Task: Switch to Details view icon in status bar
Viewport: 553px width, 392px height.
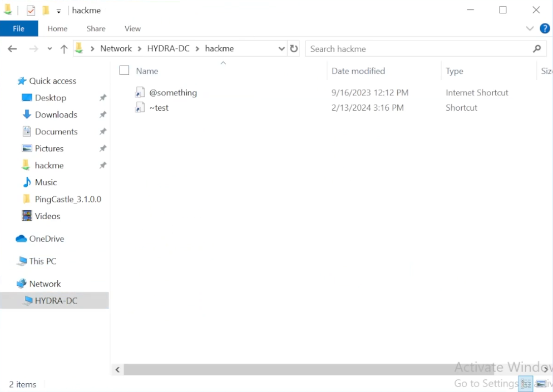Action: tap(526, 384)
